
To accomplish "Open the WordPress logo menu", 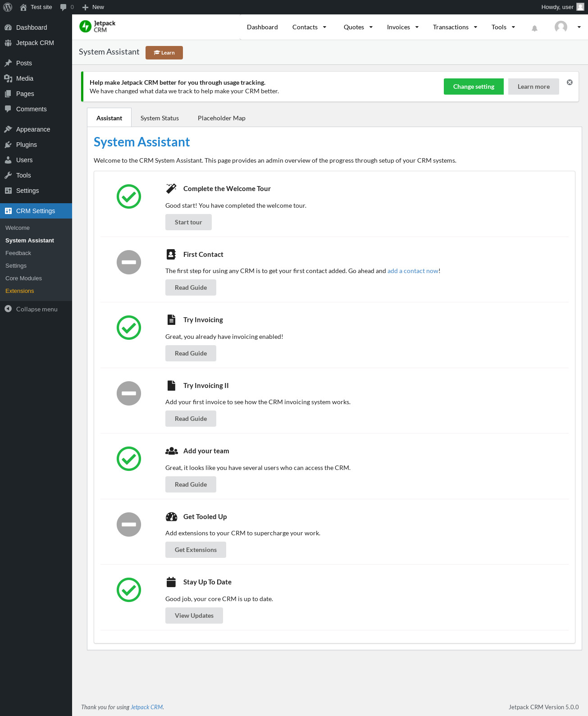I will [x=8, y=7].
